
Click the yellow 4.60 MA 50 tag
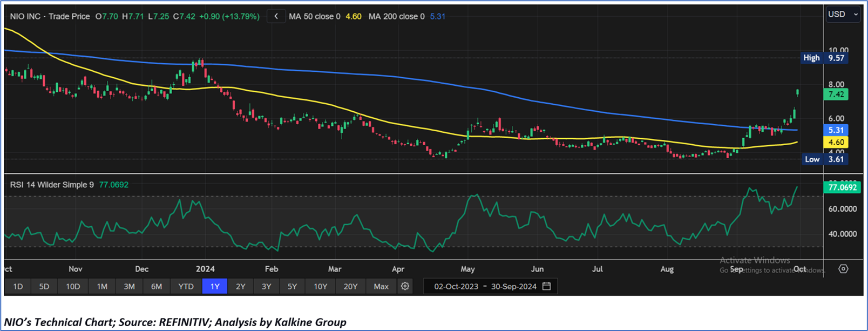836,143
